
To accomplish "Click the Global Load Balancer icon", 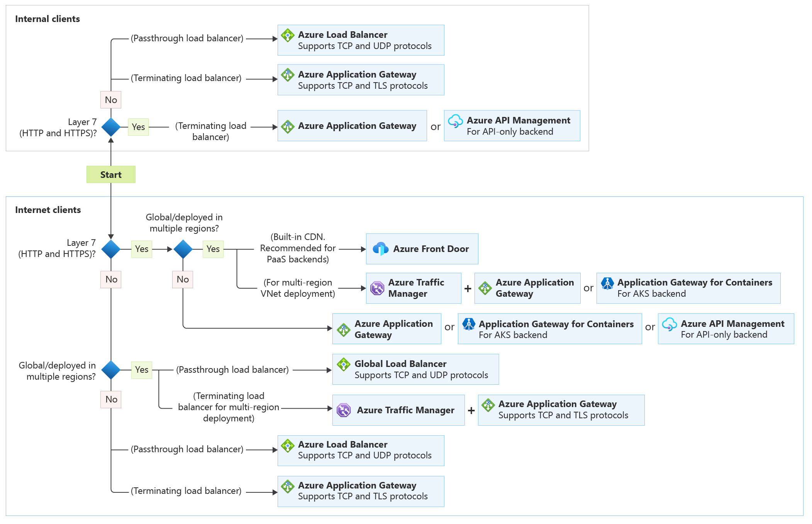I will tap(343, 364).
